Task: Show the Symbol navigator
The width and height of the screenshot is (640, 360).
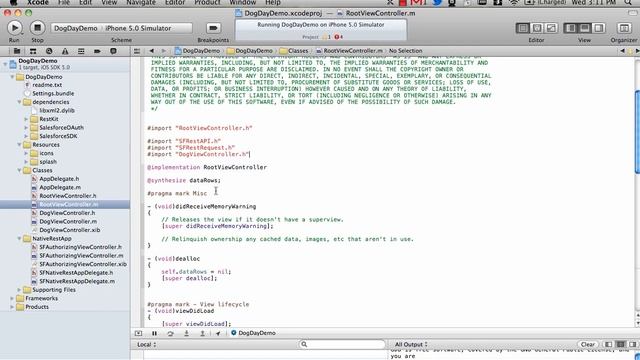Action: tap(33, 51)
